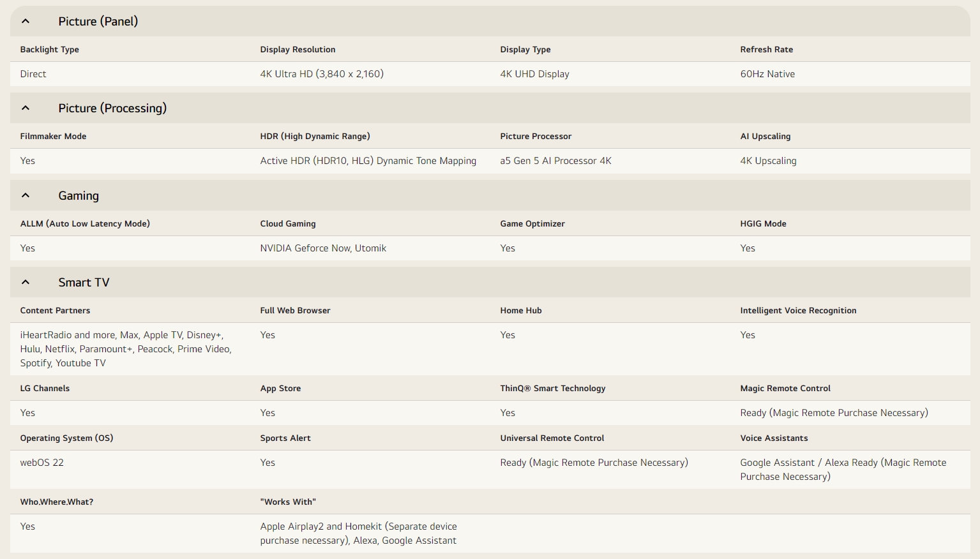Select the 60Hz Native refresh rate value
The width and height of the screenshot is (980, 559).
click(767, 74)
